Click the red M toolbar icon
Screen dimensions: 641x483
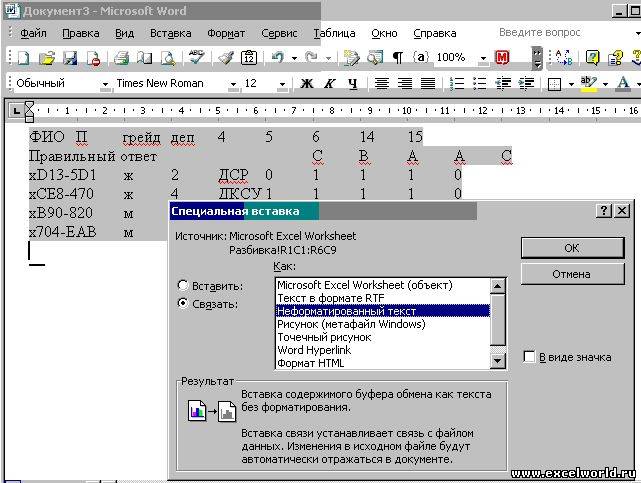point(502,58)
